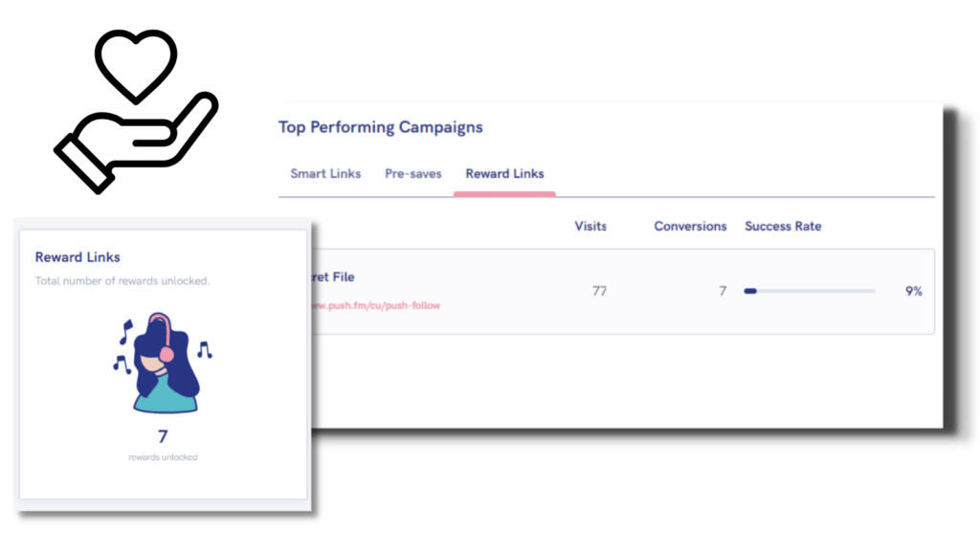Click the 7 conversions value in the row
The width and height of the screenshot is (980, 551).
(723, 291)
